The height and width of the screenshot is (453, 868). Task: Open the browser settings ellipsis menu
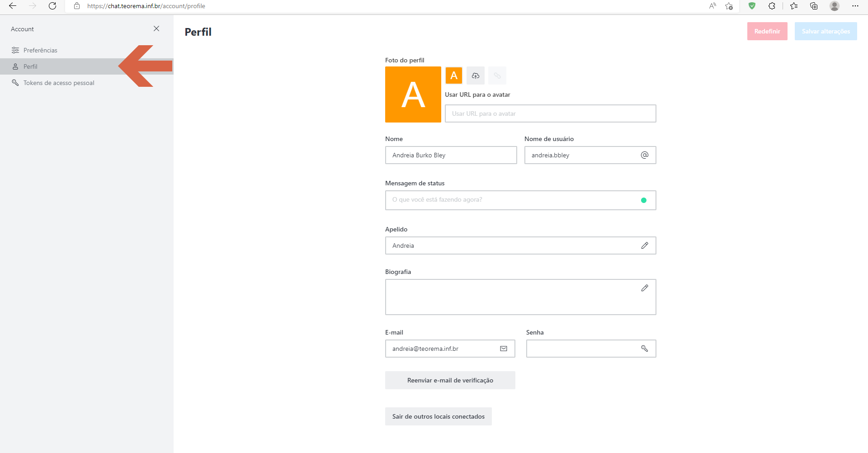[855, 6]
